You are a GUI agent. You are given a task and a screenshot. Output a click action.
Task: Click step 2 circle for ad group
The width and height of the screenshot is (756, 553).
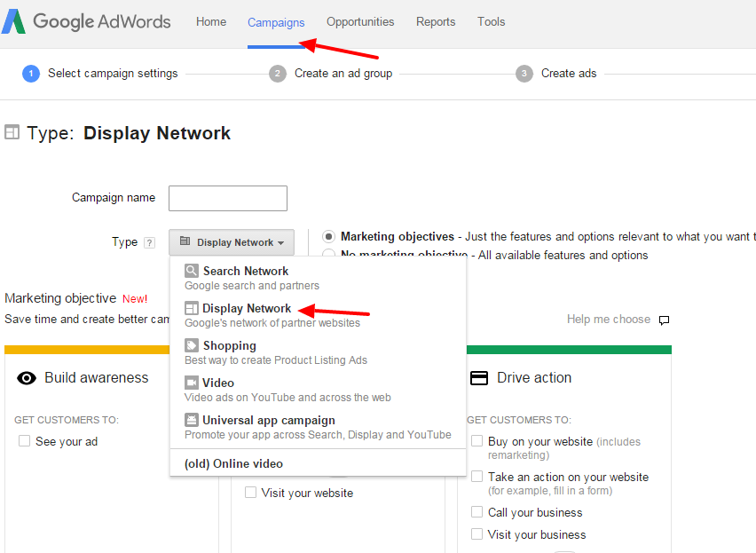pos(277,74)
